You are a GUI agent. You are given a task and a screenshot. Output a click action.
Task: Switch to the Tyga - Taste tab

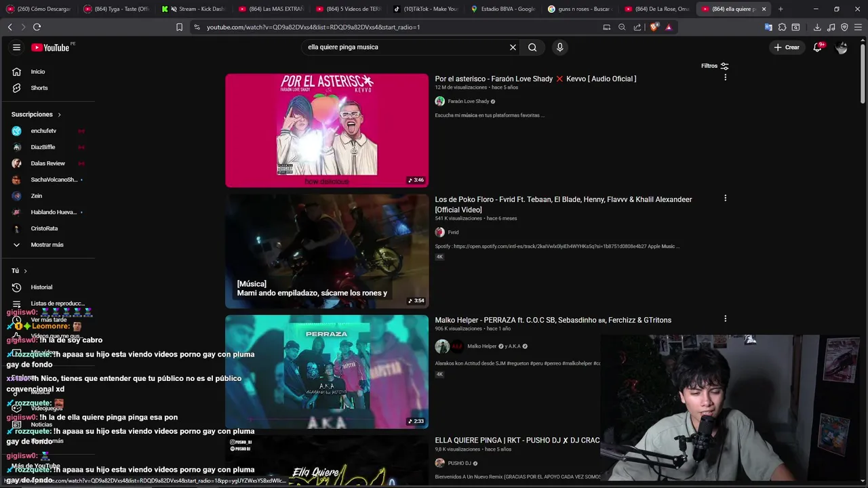tap(115, 9)
